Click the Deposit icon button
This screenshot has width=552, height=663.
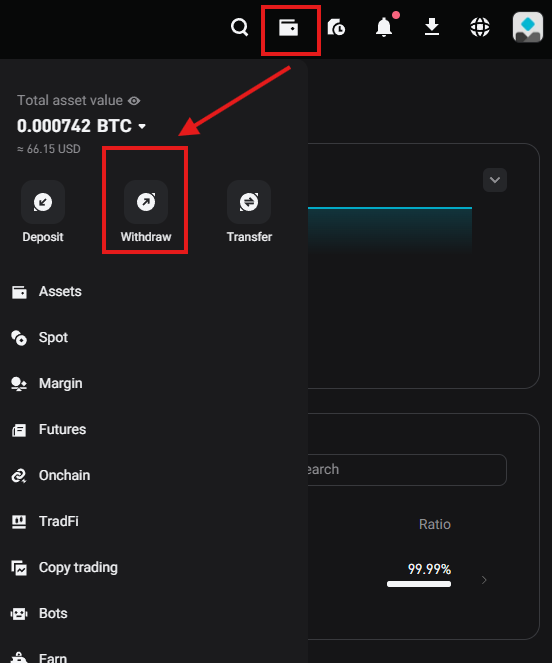tap(43, 202)
